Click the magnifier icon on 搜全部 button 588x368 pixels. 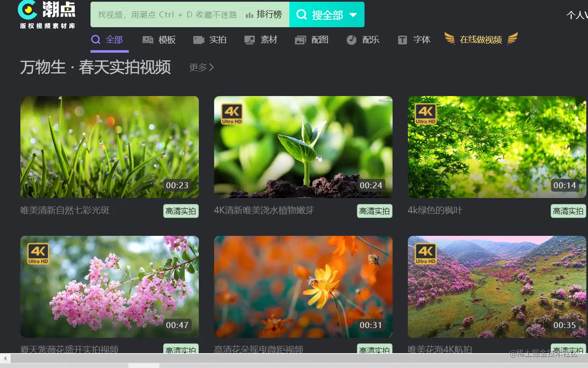(x=302, y=14)
